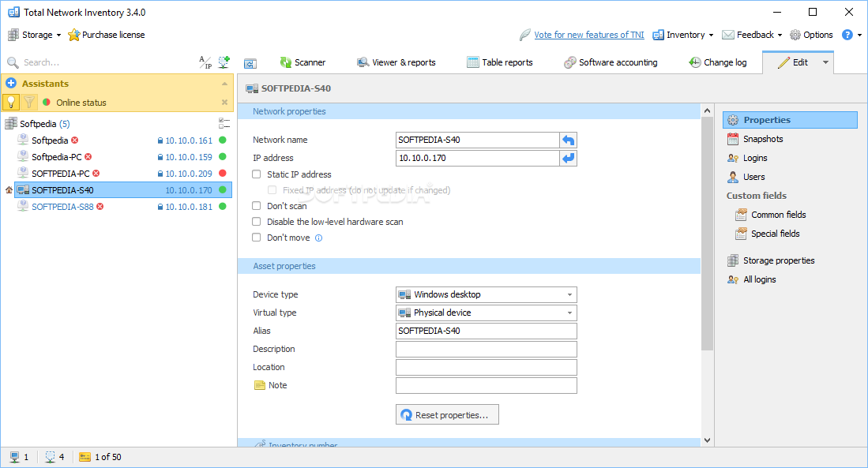Open the Storage menu
The width and height of the screenshot is (868, 468).
pos(34,35)
